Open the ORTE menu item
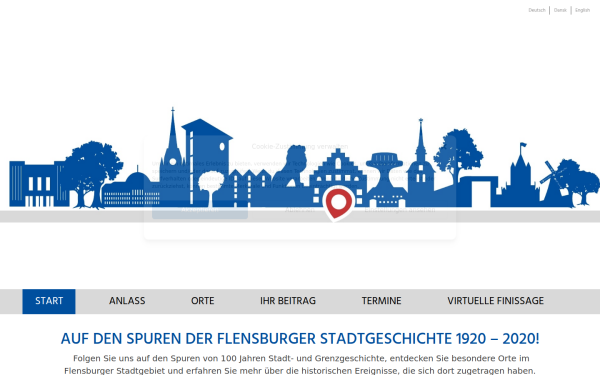Image resolution: width=600 pixels, height=375 pixels. pyautogui.click(x=202, y=301)
